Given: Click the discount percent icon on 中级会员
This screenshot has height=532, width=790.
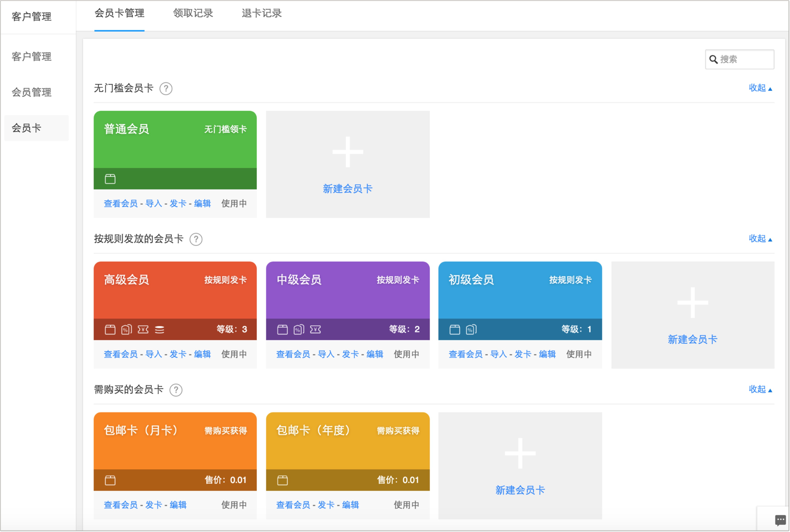Looking at the screenshot, I should point(299,330).
